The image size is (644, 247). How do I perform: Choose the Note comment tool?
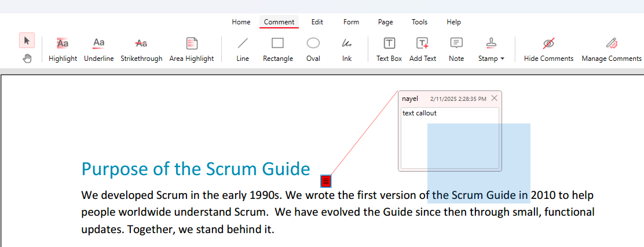tap(456, 50)
